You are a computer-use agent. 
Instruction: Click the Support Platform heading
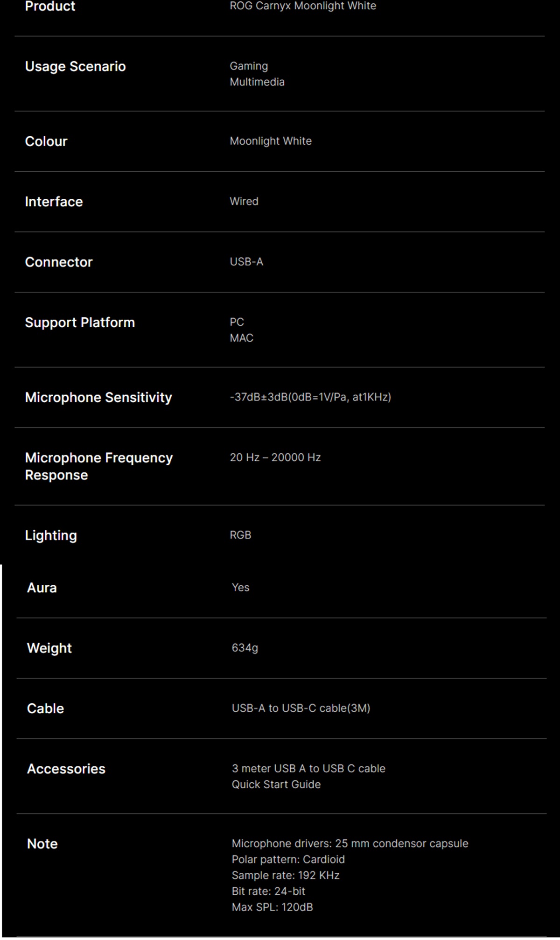click(80, 323)
